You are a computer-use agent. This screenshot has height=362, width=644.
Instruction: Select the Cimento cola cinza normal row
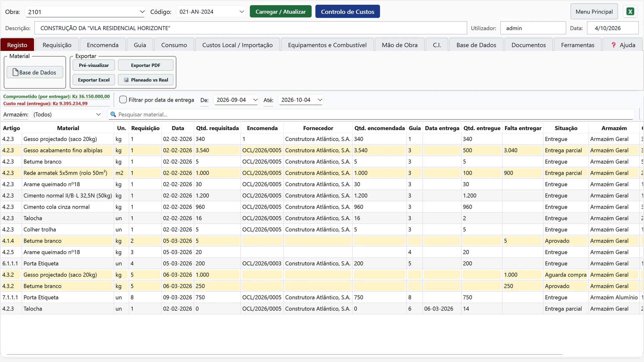tap(322, 207)
